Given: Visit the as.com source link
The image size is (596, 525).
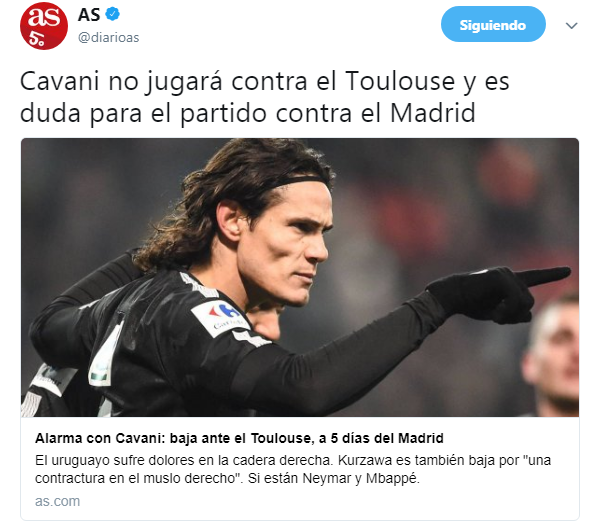Looking at the screenshot, I should (x=57, y=501).
